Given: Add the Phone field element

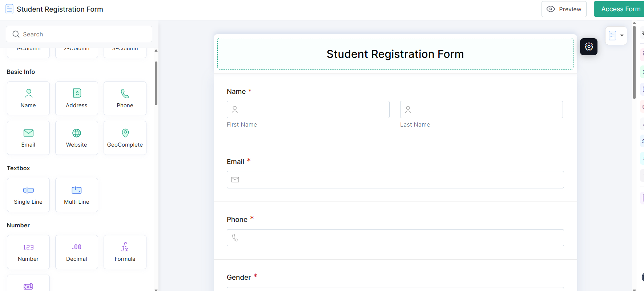Looking at the screenshot, I should [125, 98].
